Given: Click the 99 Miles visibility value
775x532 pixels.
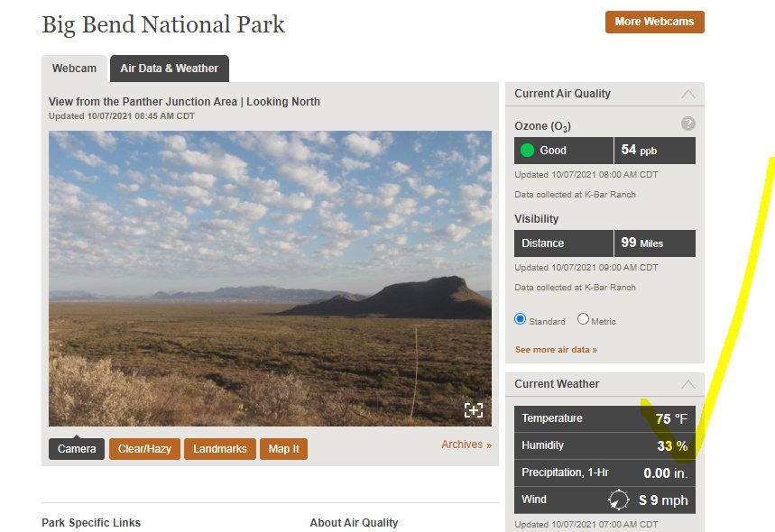Looking at the screenshot, I should coord(654,243).
